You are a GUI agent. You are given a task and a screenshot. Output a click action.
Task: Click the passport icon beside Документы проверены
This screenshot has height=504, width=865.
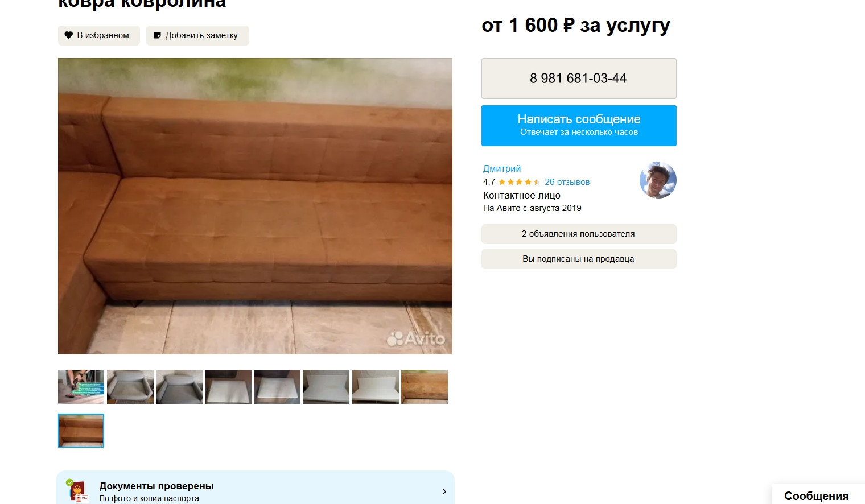77,491
